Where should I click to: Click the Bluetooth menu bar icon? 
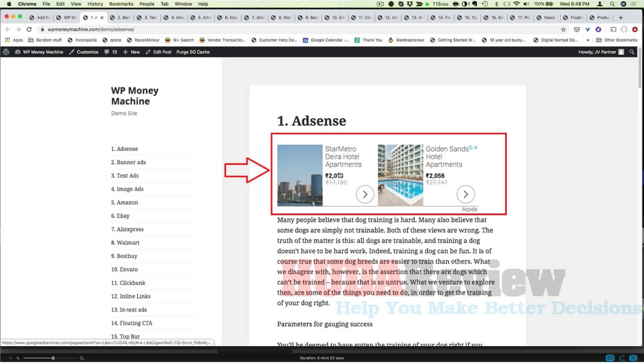[496, 4]
